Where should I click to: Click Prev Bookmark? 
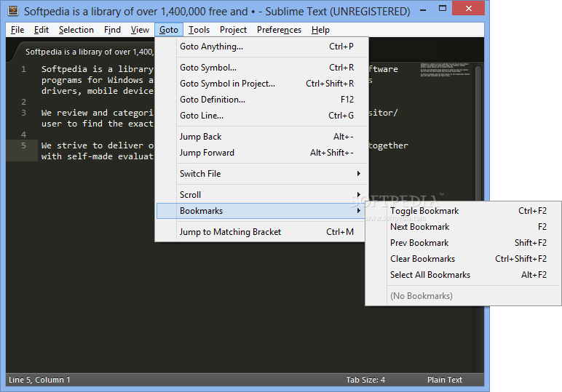[x=463, y=243]
